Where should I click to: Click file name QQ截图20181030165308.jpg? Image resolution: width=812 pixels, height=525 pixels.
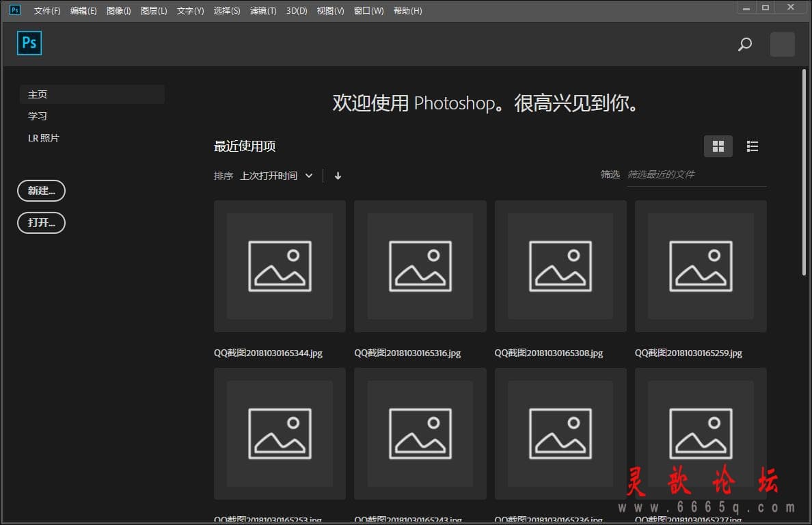(549, 353)
